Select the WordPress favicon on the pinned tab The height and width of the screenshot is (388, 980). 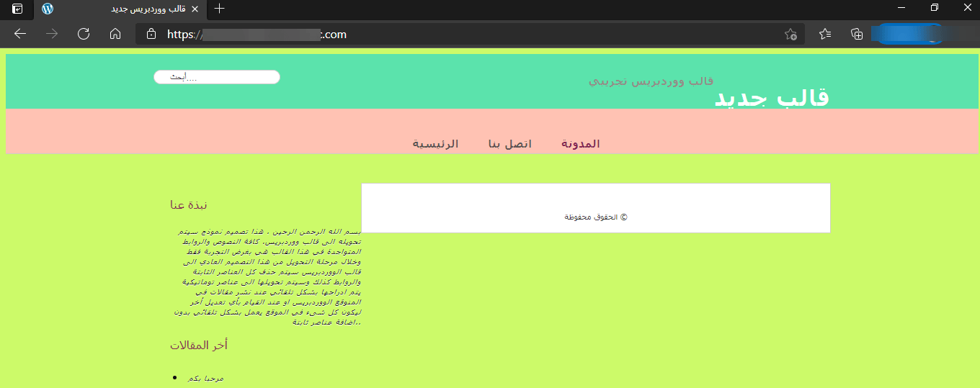(x=48, y=9)
